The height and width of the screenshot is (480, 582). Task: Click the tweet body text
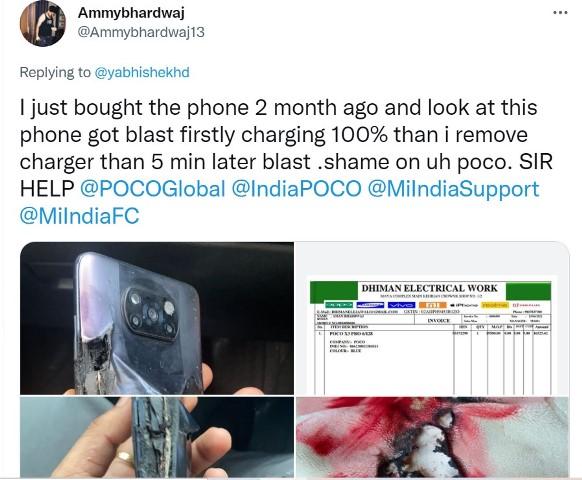[x=286, y=161]
